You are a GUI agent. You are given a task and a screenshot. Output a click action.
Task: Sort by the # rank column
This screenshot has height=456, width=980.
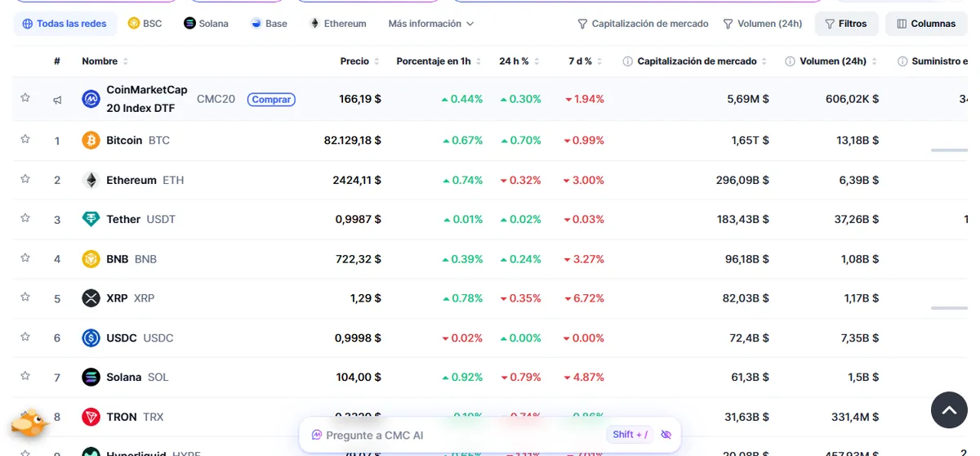(57, 61)
